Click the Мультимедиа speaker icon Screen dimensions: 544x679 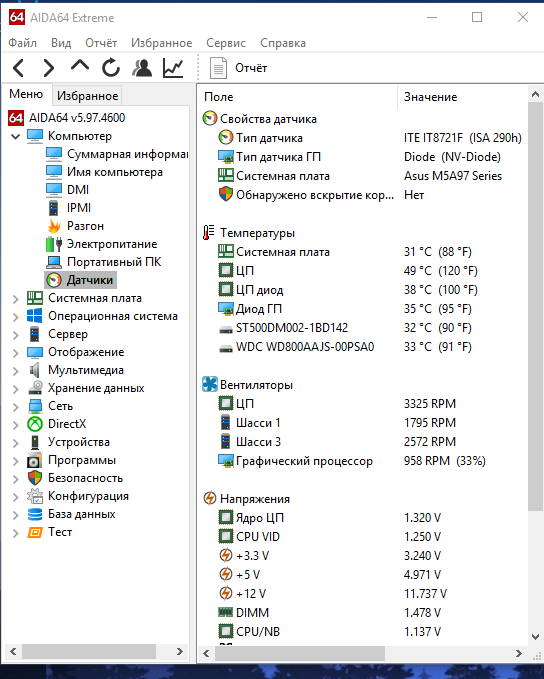coord(35,370)
